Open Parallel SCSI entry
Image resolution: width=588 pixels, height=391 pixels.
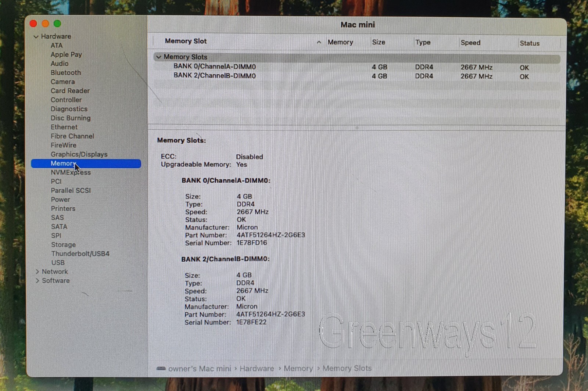point(71,190)
